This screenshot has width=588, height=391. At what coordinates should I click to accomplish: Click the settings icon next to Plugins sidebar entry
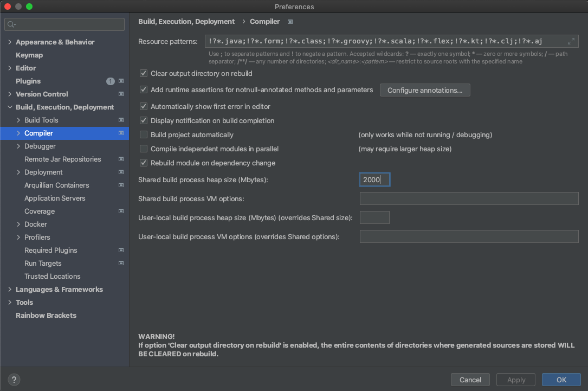coord(120,81)
